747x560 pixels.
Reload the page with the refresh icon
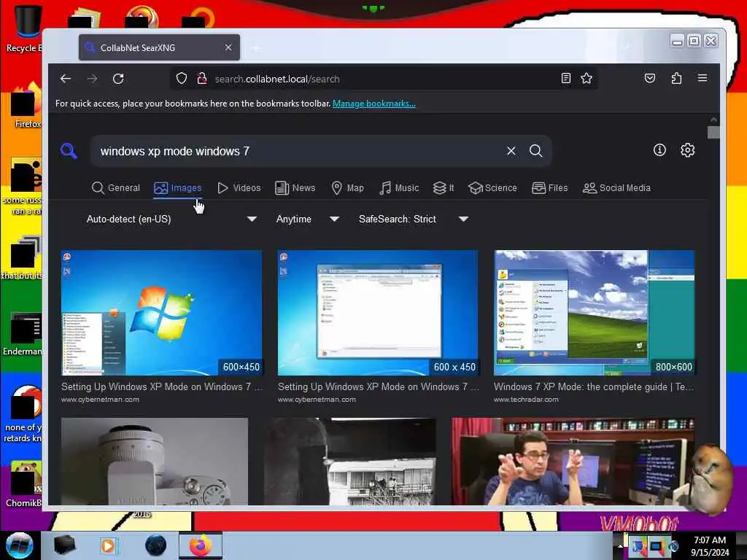coord(118,79)
